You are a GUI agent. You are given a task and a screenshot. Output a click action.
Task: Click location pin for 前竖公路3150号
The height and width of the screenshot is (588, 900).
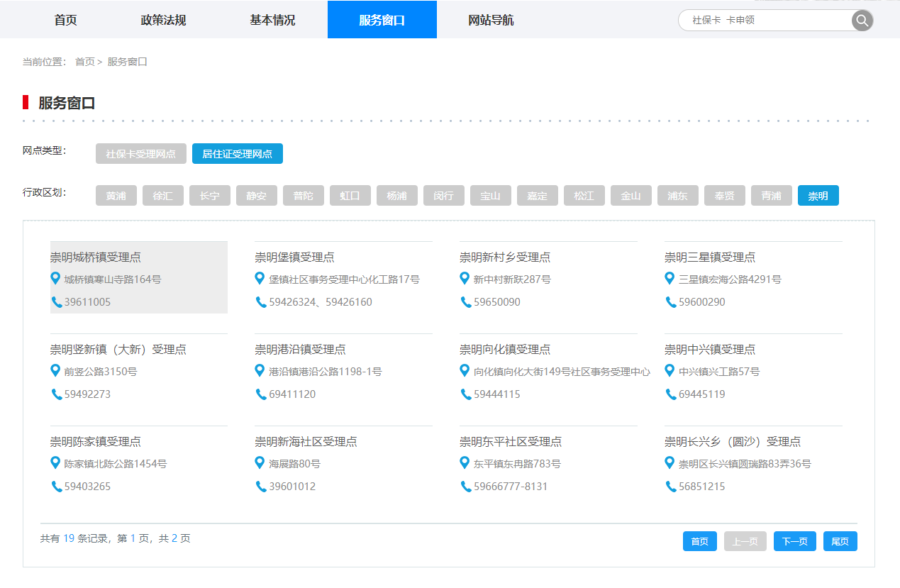pyautogui.click(x=55, y=371)
